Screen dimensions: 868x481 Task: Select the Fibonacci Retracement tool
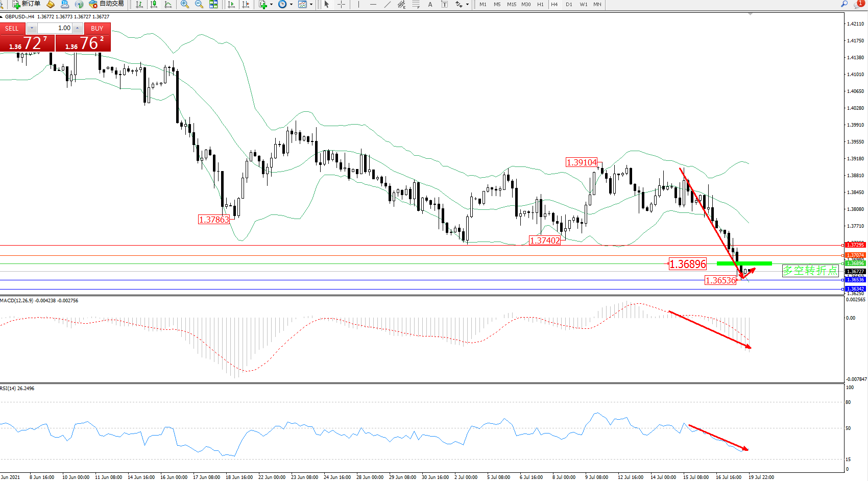pyautogui.click(x=416, y=4)
